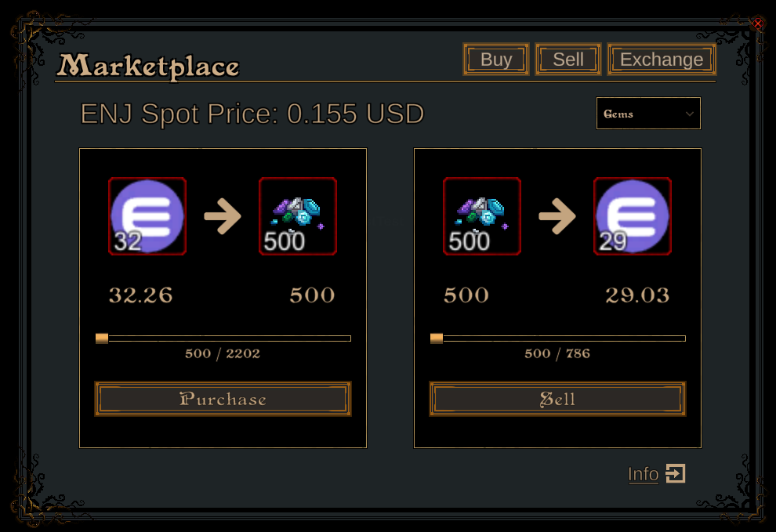Click the sell amount slider handle
The width and height of the screenshot is (776, 532).
437,338
